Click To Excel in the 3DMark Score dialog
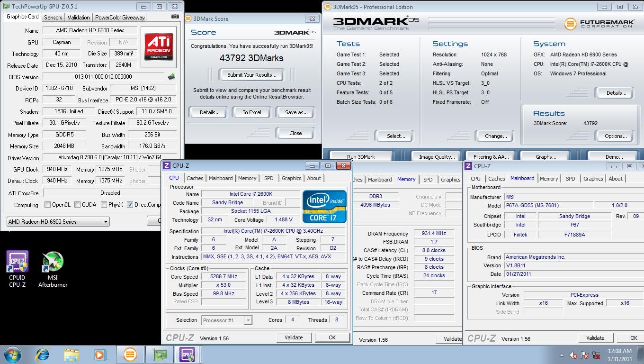 (x=252, y=112)
